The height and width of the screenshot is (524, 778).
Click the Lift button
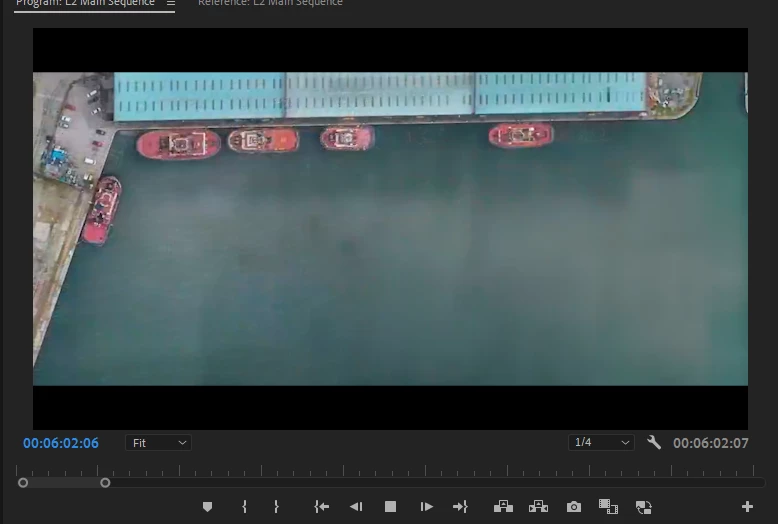tap(503, 507)
